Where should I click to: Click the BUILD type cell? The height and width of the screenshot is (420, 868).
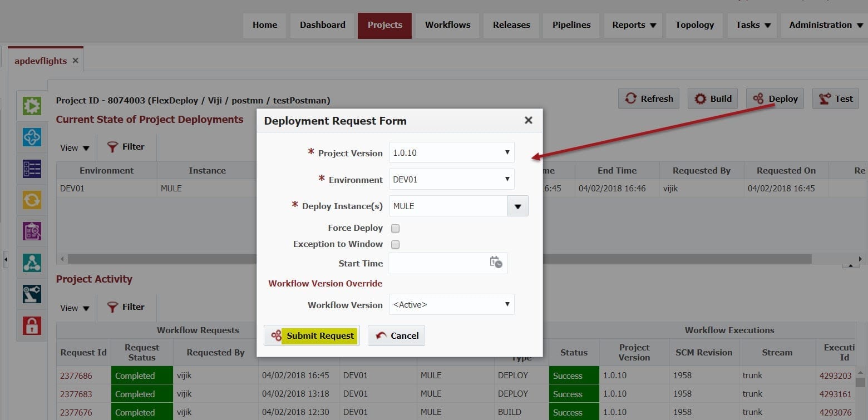click(x=521, y=412)
